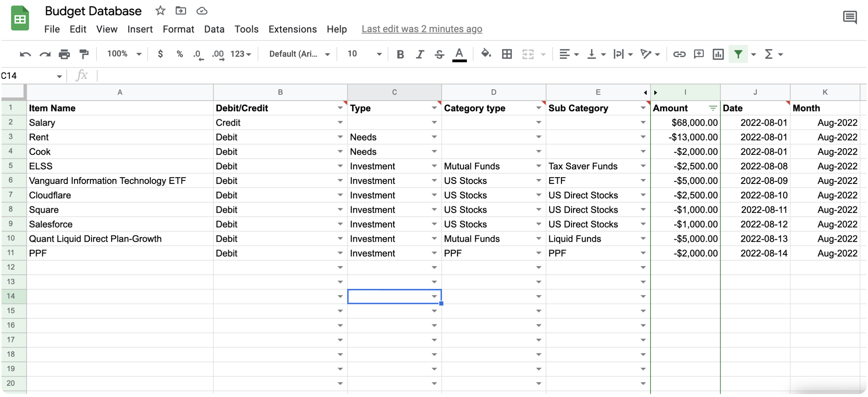Print the spreadsheet
The image size is (868, 397).
click(64, 54)
